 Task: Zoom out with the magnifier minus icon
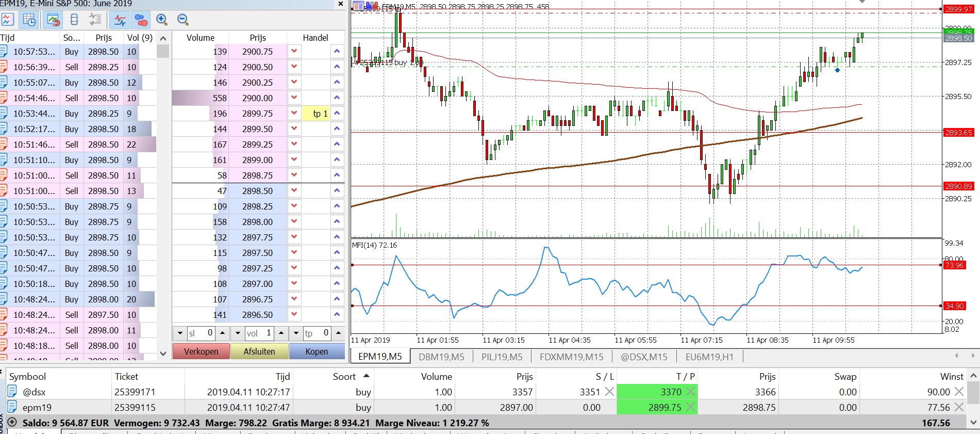pyautogui.click(x=183, y=20)
